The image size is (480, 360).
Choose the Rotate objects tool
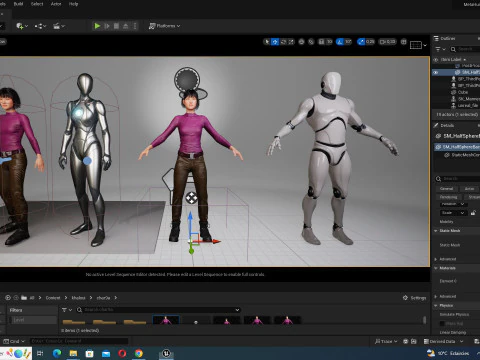click(283, 42)
